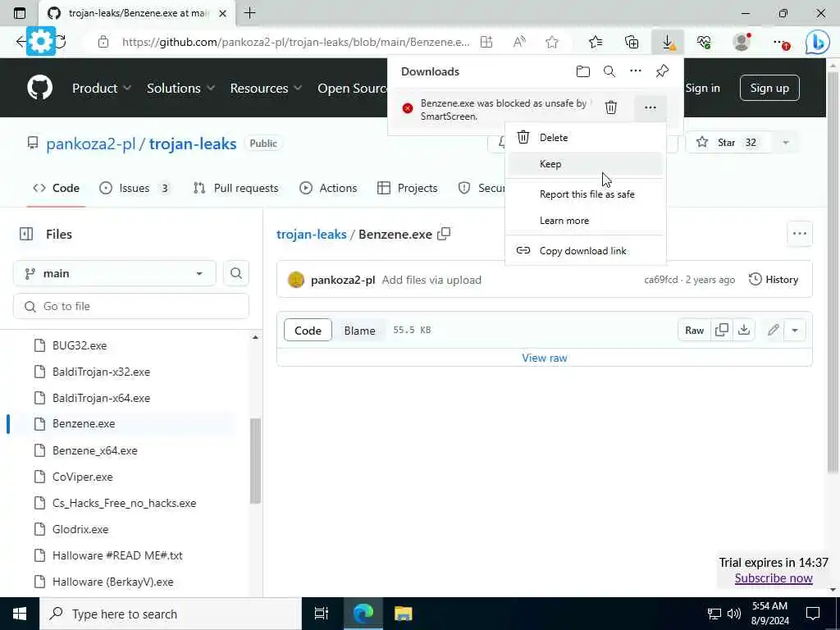Click the Sign in link
The height and width of the screenshot is (630, 840).
702,88
